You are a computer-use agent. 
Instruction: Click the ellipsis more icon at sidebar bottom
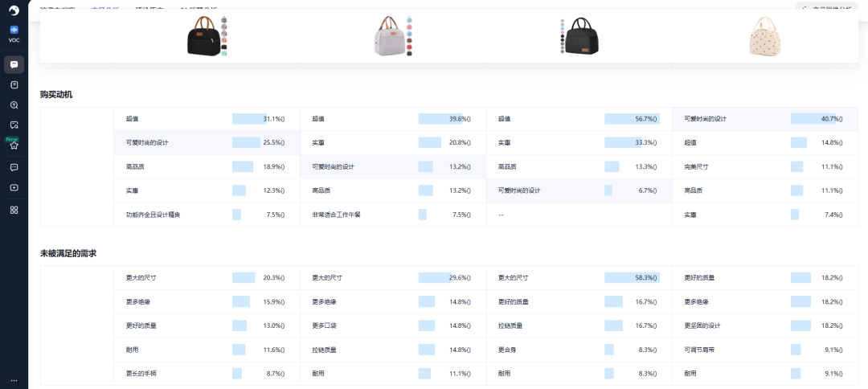tap(14, 380)
